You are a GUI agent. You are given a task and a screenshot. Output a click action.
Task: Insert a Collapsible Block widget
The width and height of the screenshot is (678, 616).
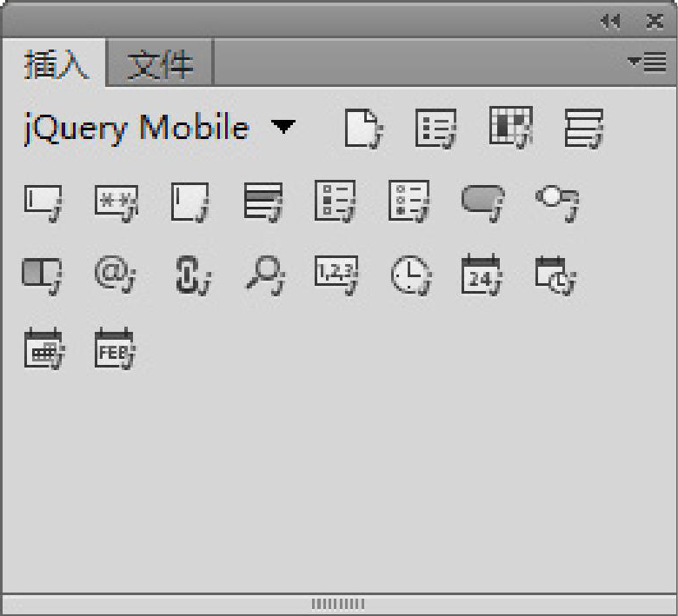pos(584,129)
